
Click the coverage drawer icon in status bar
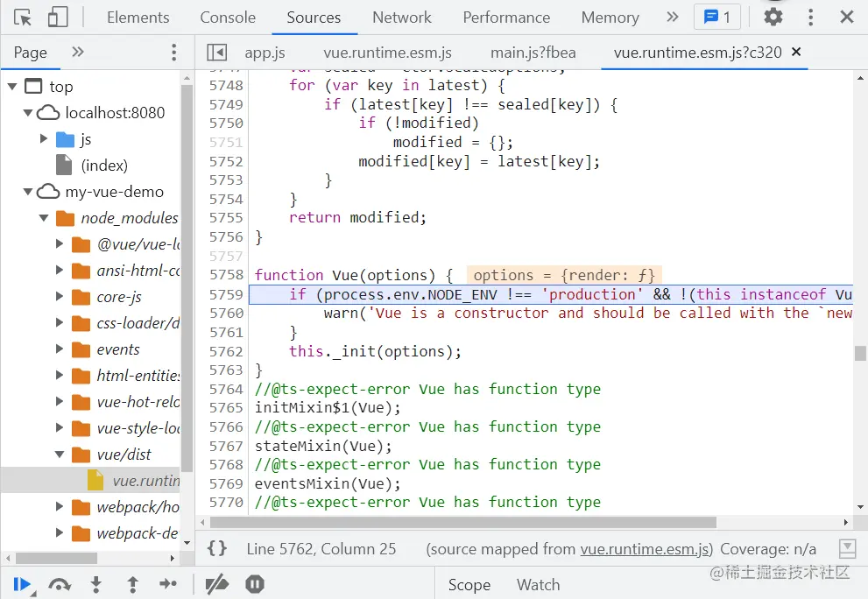(847, 548)
